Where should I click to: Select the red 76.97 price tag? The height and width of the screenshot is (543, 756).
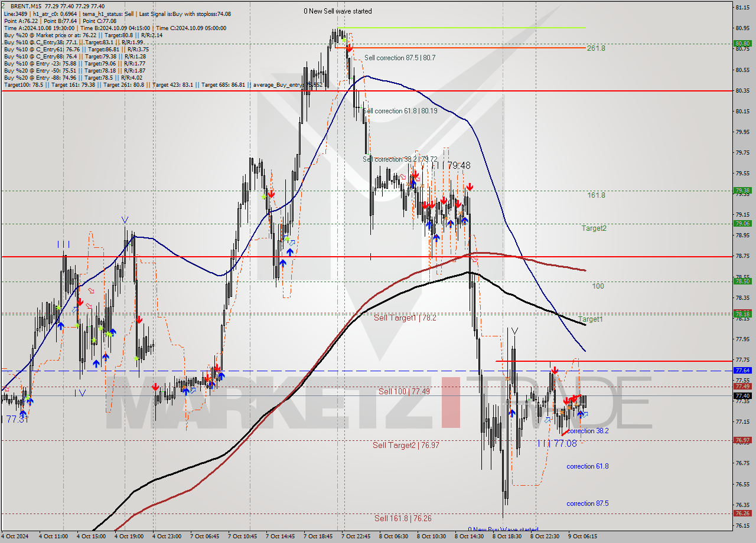(x=742, y=440)
